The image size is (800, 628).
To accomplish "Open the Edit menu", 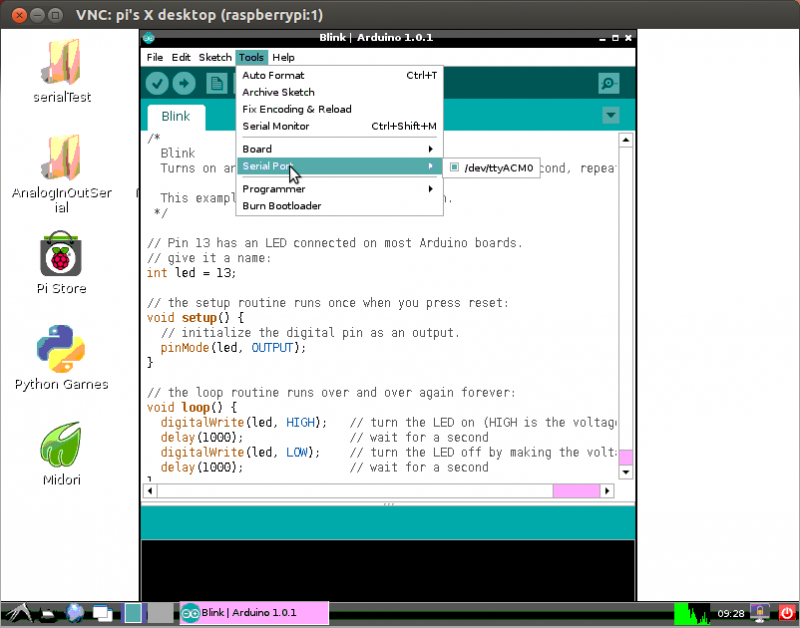I will click(x=181, y=57).
